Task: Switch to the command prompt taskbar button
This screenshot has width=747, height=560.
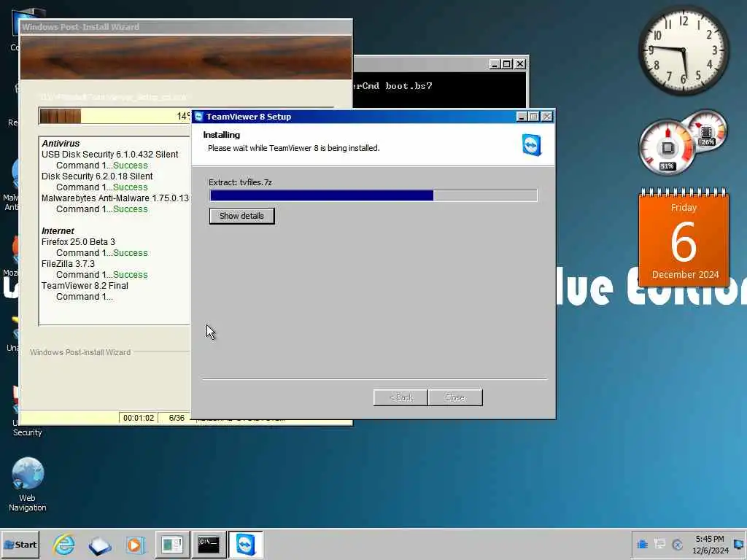Action: [x=209, y=545]
